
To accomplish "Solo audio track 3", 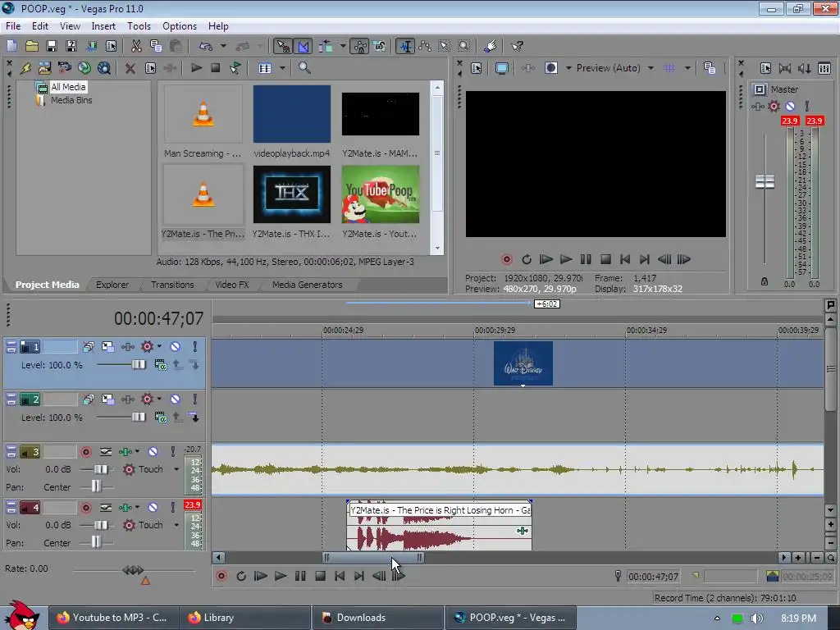I will 172,452.
